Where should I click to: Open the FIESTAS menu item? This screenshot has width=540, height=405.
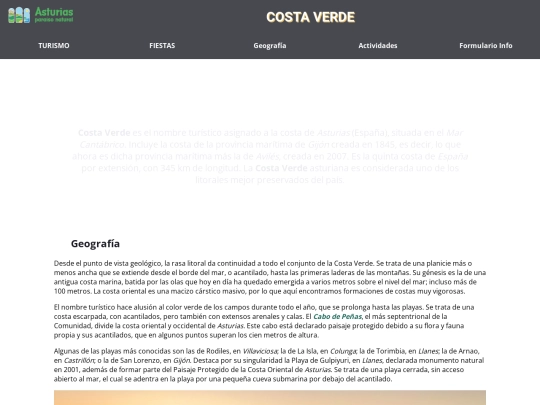click(162, 45)
